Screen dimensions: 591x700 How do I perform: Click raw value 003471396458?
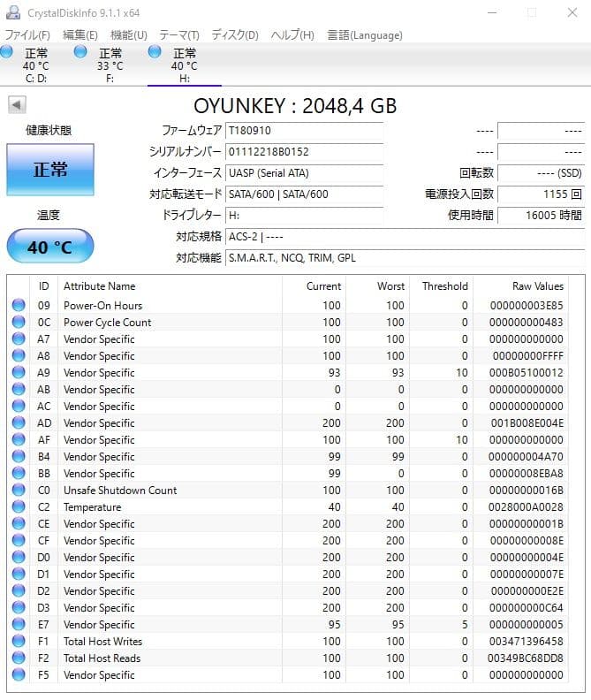[526, 641]
